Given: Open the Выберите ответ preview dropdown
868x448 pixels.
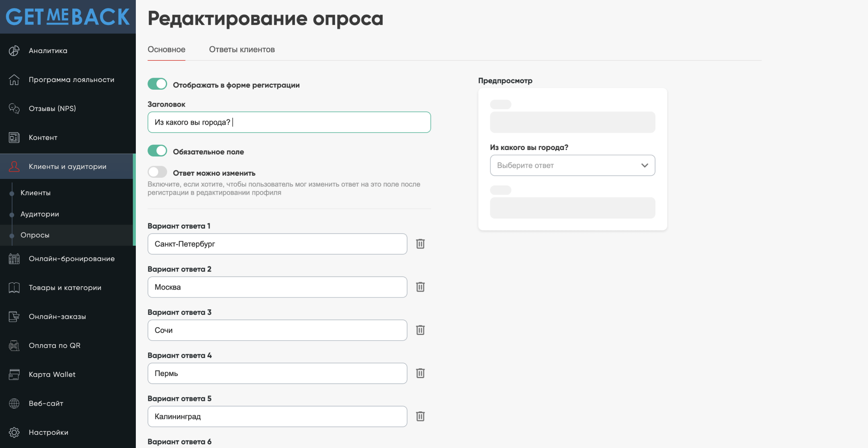Looking at the screenshot, I should pyautogui.click(x=563, y=165).
